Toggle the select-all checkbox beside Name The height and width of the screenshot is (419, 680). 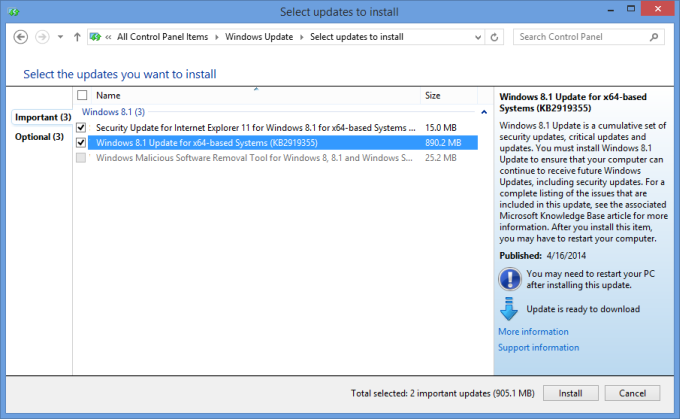(x=82, y=96)
